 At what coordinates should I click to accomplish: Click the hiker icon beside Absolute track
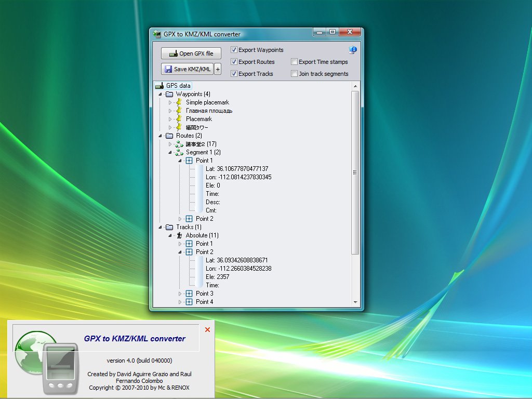179,235
